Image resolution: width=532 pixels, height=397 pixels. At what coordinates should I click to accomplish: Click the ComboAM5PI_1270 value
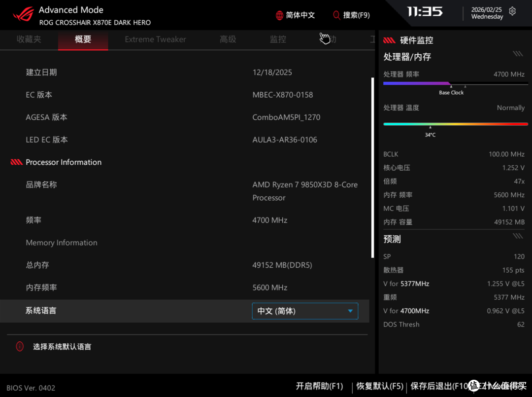click(286, 117)
